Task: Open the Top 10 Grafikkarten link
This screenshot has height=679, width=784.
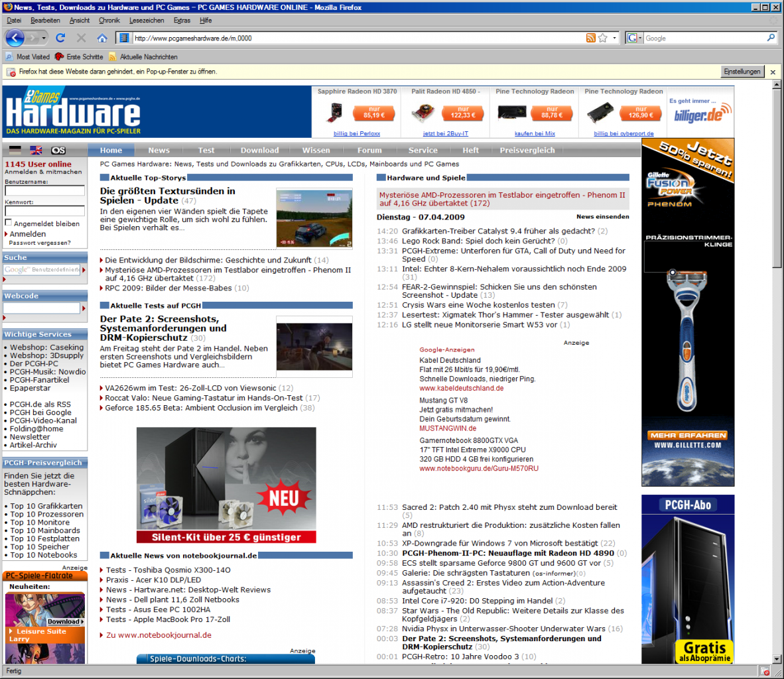Action: tap(46, 506)
